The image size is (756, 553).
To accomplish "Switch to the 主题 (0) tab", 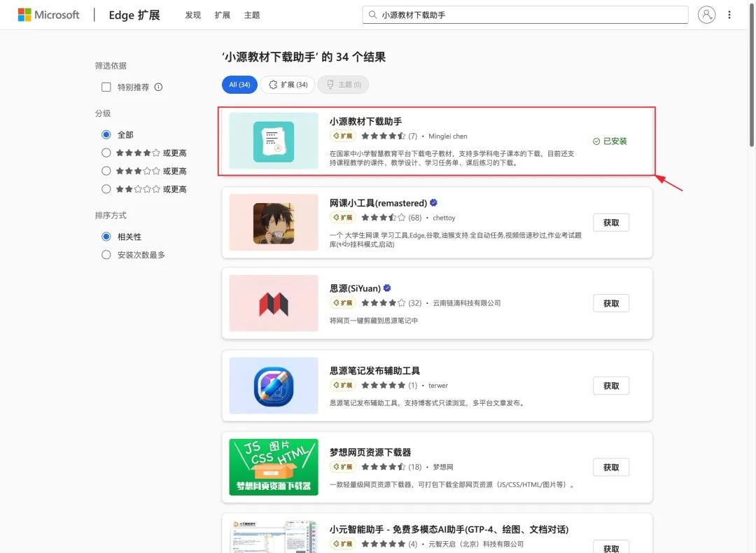I will click(343, 85).
